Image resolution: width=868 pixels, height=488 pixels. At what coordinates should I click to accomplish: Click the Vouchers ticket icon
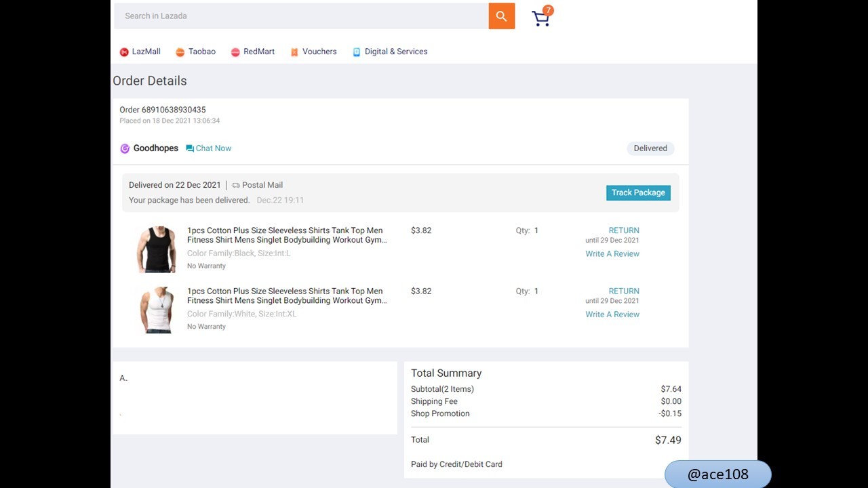(294, 52)
